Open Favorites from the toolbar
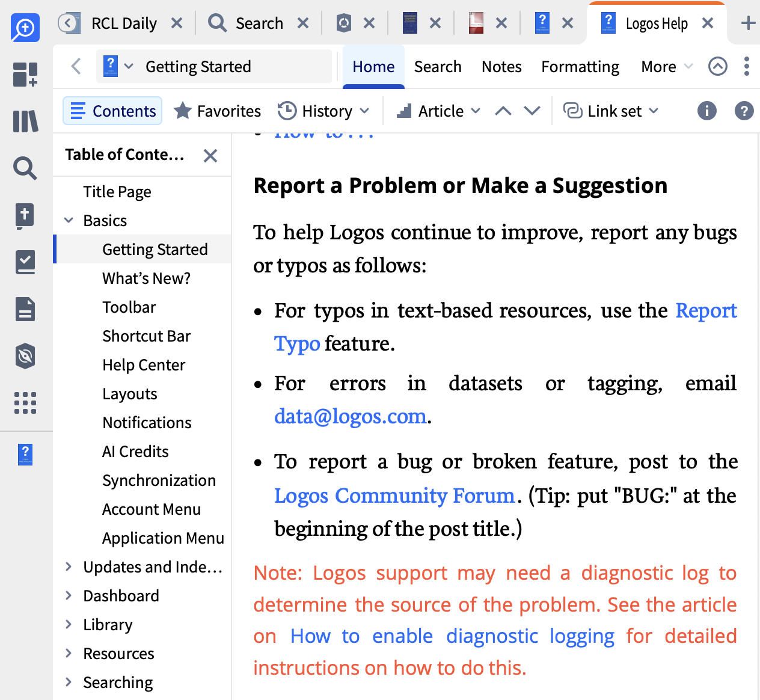Screen dimensions: 760x700 [218, 111]
